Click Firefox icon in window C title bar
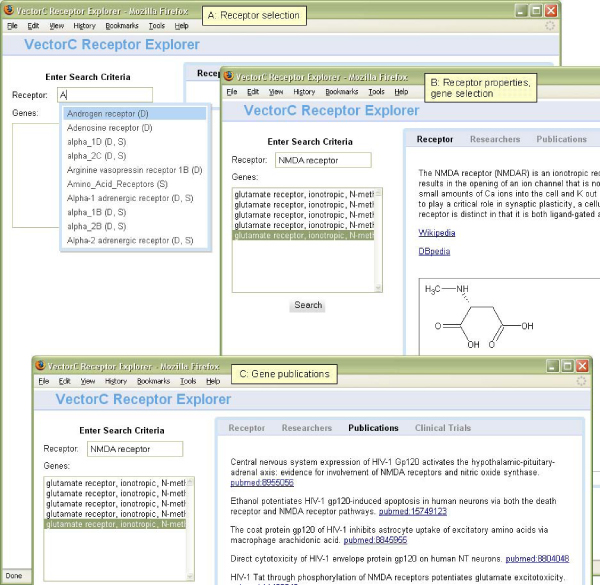This screenshot has height=585, width=600. click(x=41, y=365)
